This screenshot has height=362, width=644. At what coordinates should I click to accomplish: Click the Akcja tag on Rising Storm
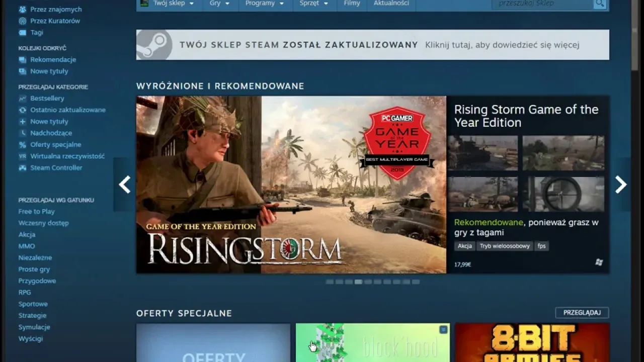point(465,246)
